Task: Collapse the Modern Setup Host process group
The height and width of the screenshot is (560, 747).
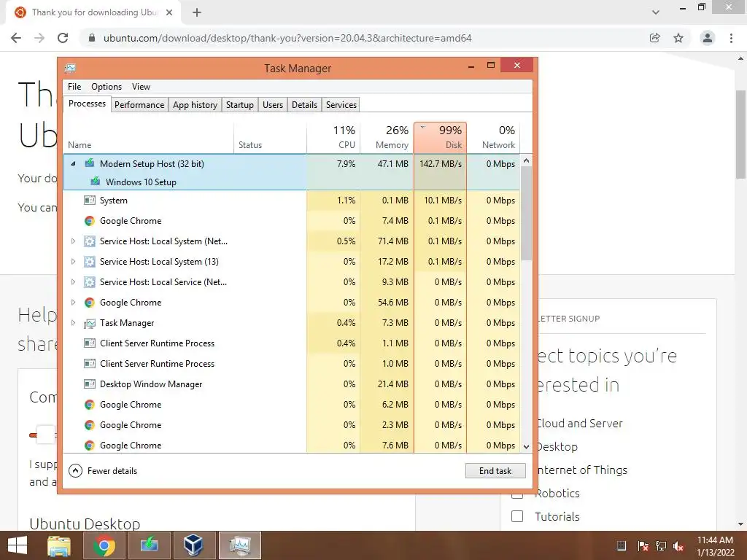Action: 74,163
